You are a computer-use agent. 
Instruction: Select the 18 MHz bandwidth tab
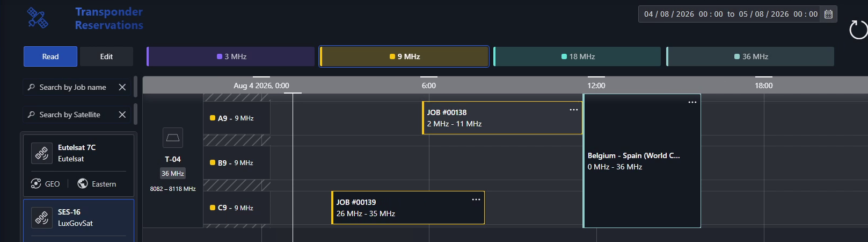coord(577,56)
